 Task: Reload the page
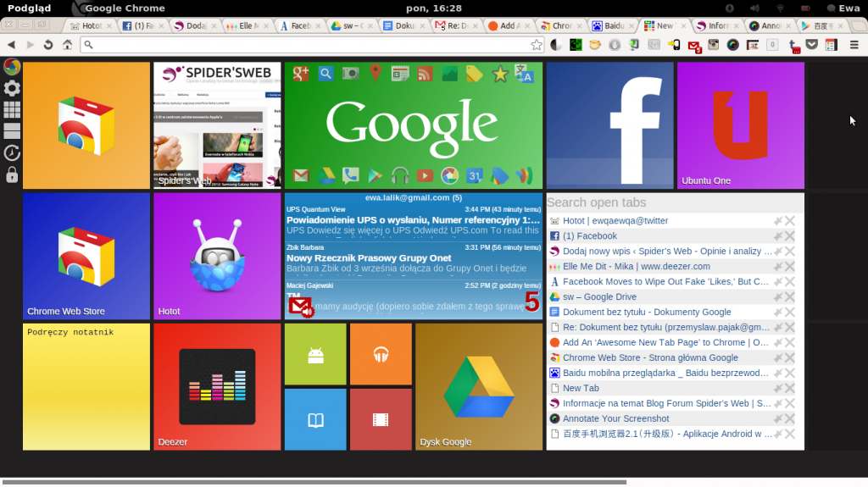click(x=48, y=45)
